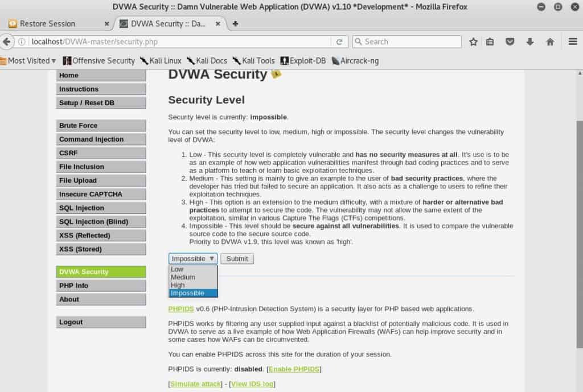Choose Impossible in security dropdown list
The image size is (583, 392).
click(x=193, y=293)
